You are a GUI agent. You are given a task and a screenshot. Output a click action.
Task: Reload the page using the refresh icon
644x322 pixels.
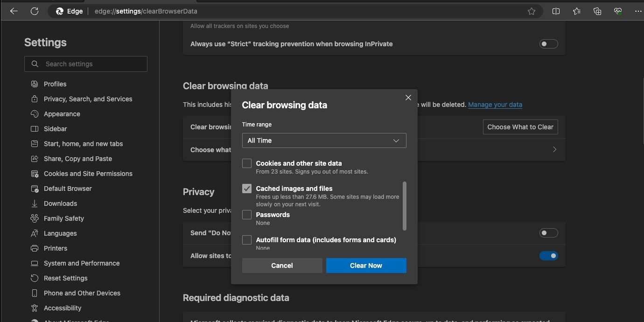click(35, 11)
